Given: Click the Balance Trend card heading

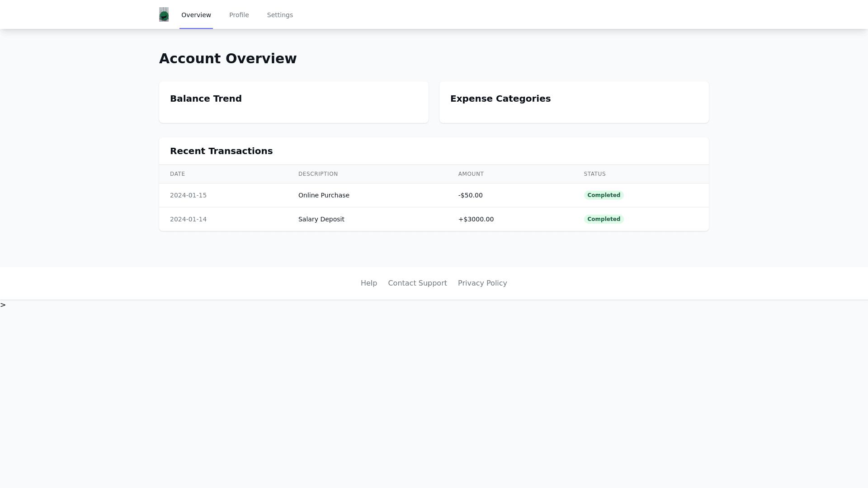Looking at the screenshot, I should pyautogui.click(x=206, y=99).
